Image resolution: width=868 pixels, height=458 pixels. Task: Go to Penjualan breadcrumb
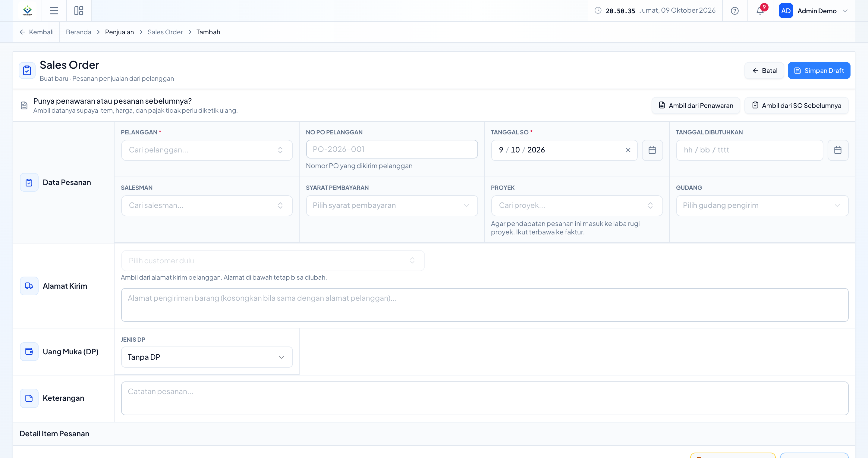point(119,32)
